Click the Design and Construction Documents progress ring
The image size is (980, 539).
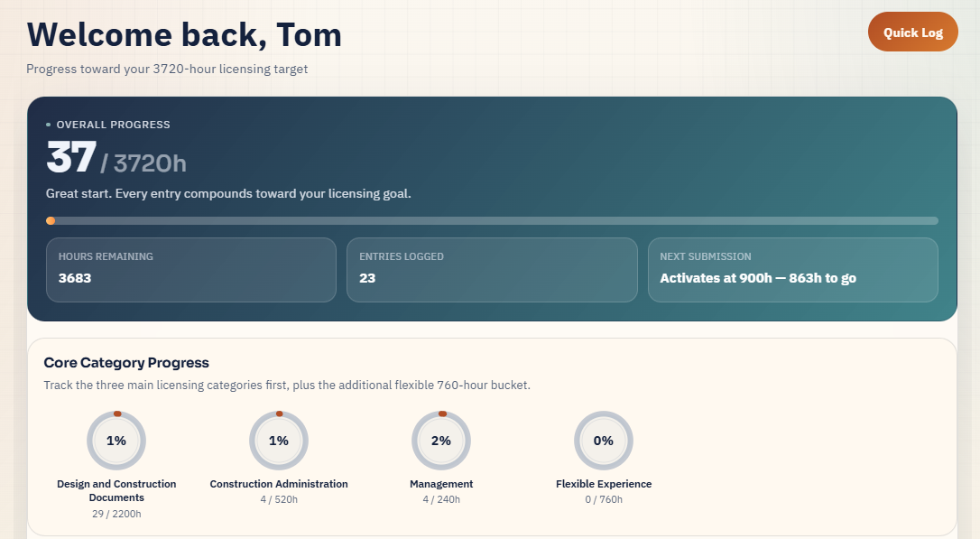116,441
